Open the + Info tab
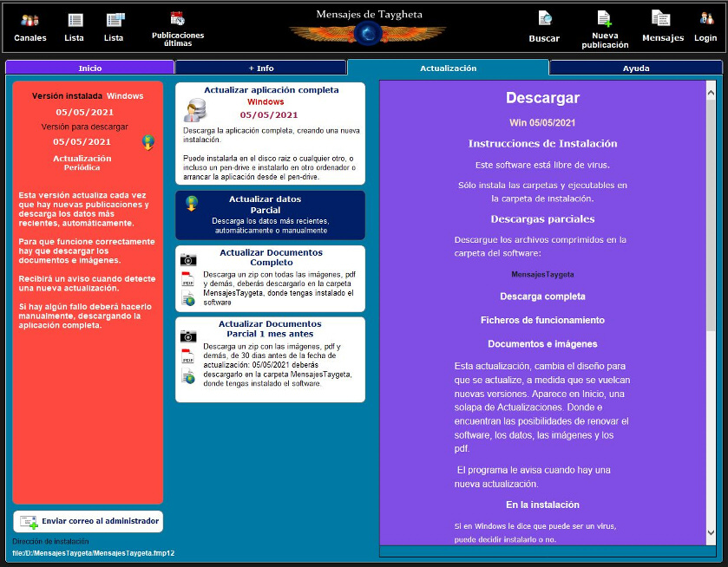The width and height of the screenshot is (728, 567). coord(260,68)
